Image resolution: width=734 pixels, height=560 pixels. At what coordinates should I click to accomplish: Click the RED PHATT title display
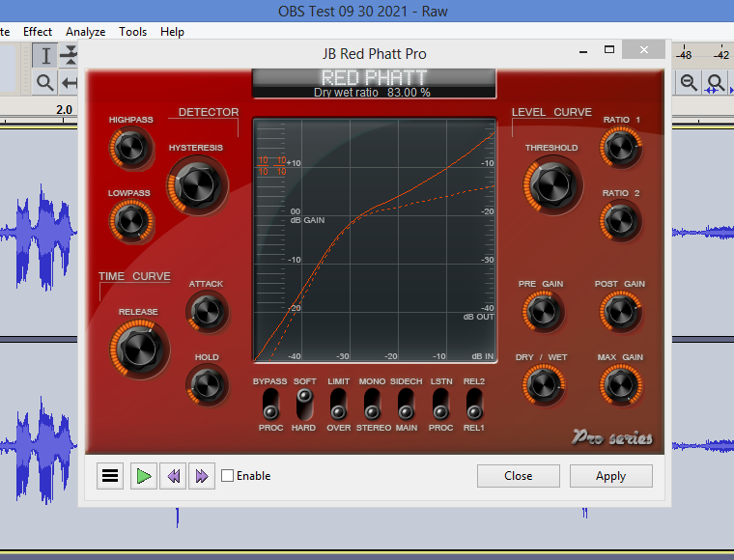(x=374, y=77)
